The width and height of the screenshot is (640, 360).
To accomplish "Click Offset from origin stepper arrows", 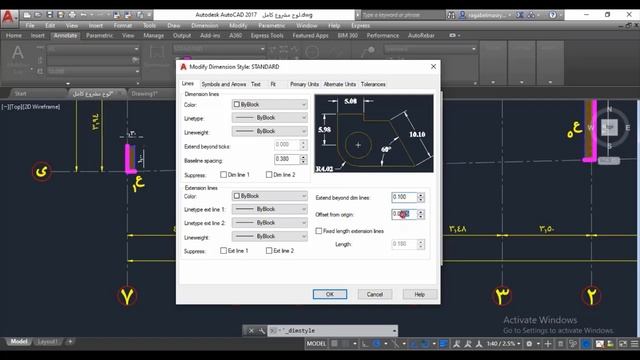I will [x=421, y=214].
